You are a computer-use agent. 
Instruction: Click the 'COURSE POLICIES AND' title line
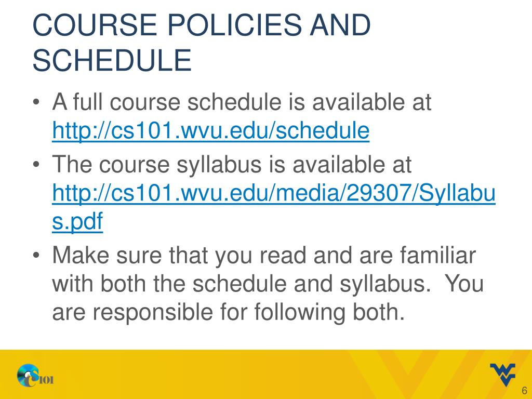click(202, 25)
